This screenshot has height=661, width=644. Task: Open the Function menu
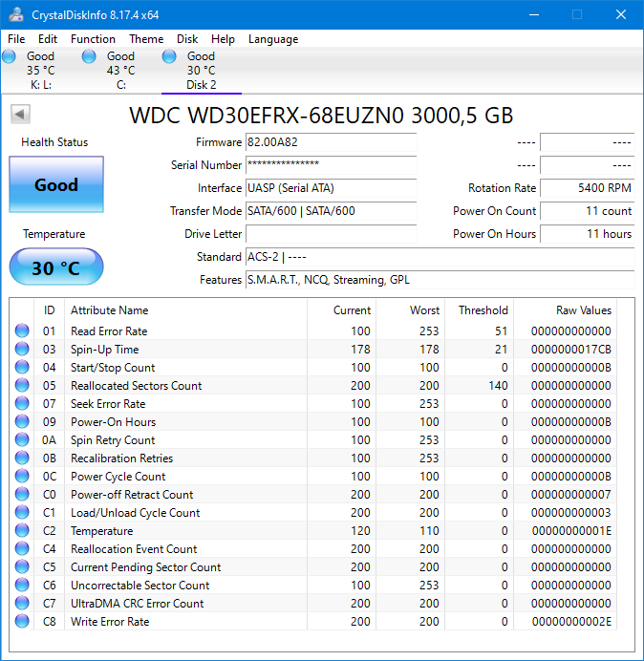coord(93,39)
